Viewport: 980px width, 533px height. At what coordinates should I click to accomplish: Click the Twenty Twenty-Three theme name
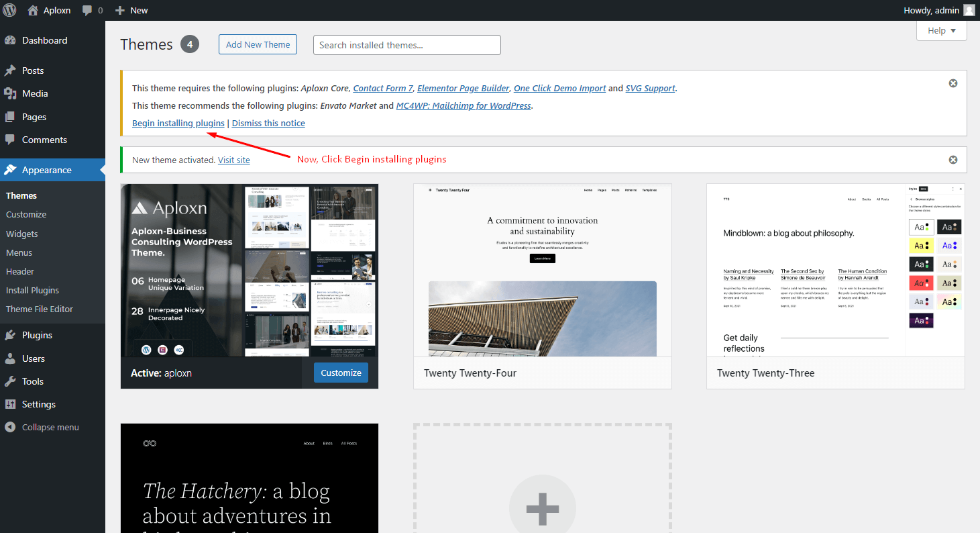tap(766, 373)
